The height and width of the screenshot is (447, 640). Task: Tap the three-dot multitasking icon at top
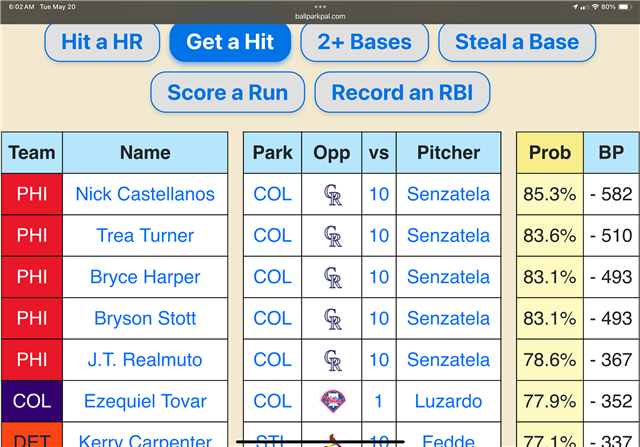tap(320, 7)
